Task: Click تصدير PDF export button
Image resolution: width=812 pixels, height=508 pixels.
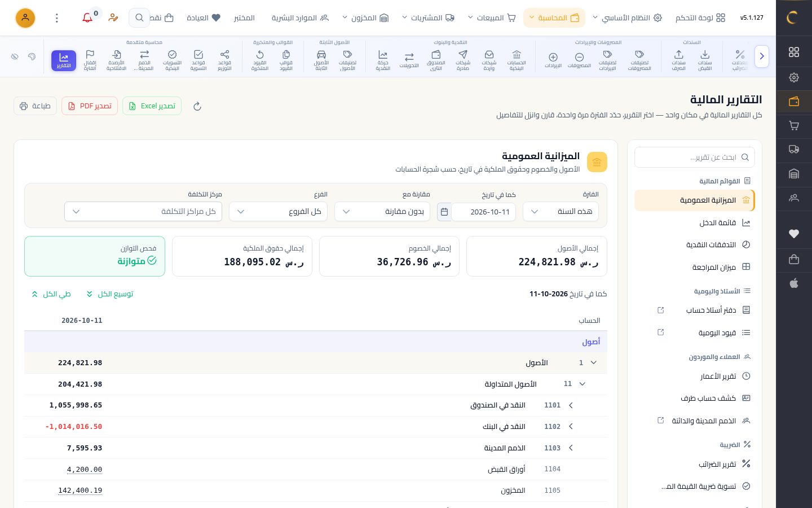Action: (90, 106)
